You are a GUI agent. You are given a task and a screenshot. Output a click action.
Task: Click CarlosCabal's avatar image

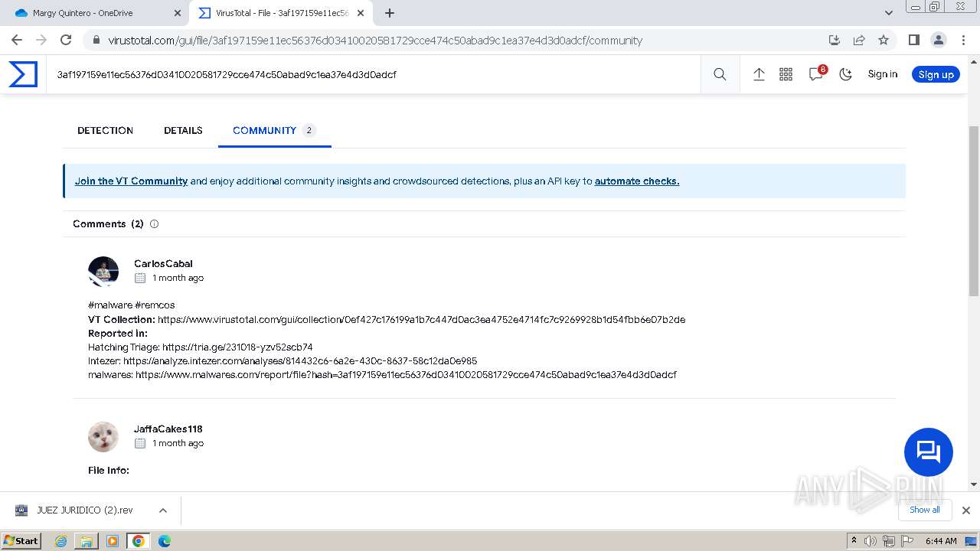tap(103, 272)
